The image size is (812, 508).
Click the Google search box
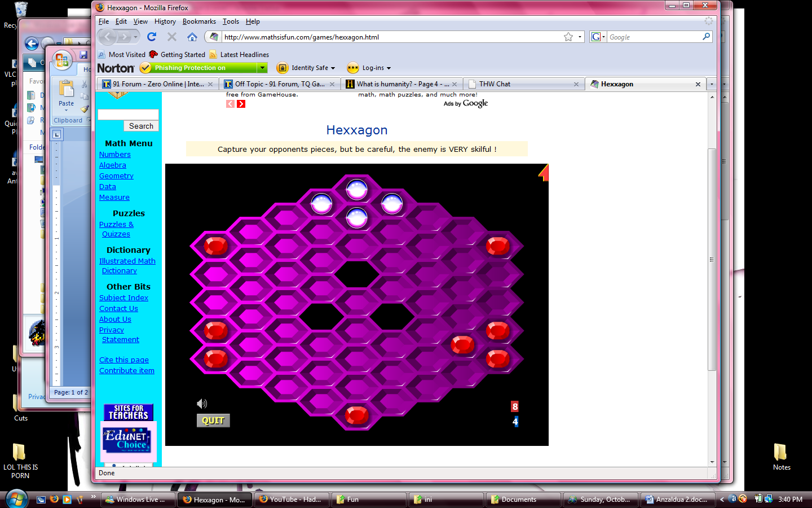pyautogui.click(x=654, y=37)
